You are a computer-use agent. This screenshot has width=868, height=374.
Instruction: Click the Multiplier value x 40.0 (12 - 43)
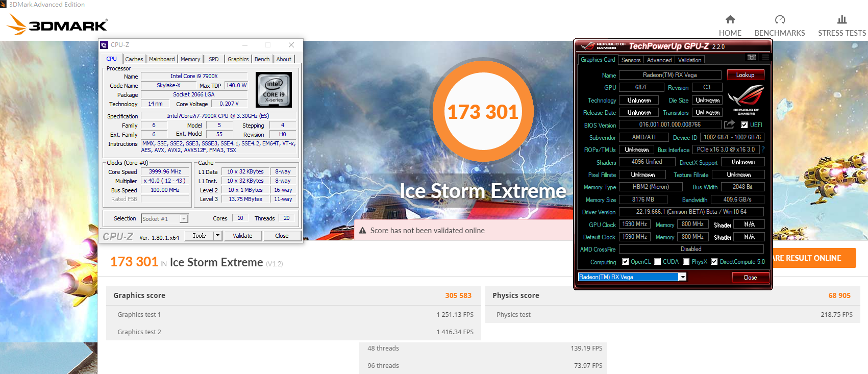[165, 181]
